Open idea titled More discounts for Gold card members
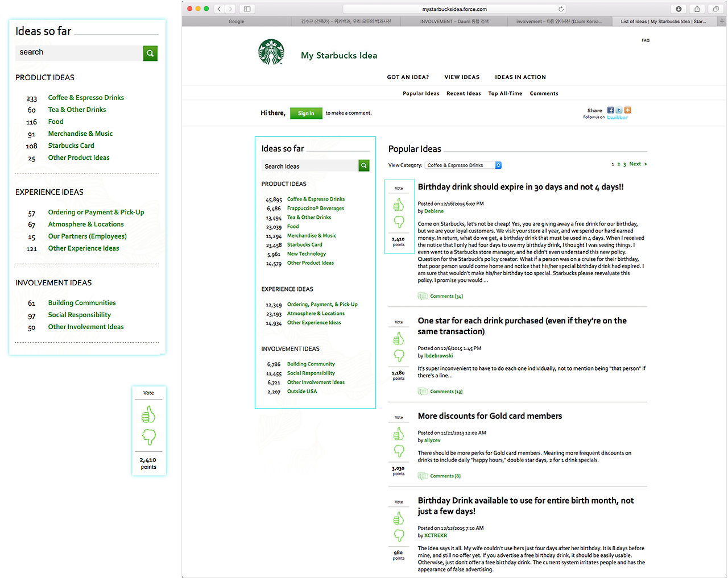 click(x=490, y=416)
